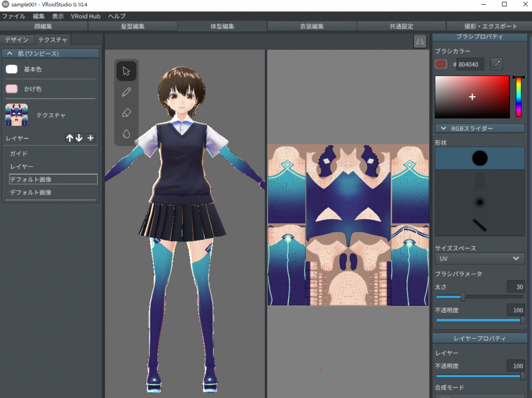The width and height of the screenshot is (532, 398).
Task: Click the brush color hex input field
Action: coord(470,64)
